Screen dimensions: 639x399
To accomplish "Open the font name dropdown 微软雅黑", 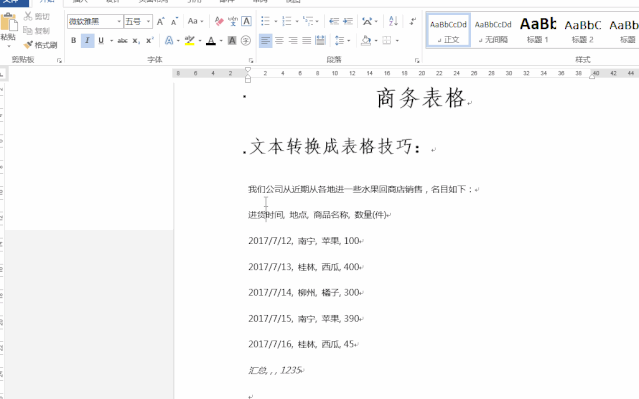I will (119, 21).
